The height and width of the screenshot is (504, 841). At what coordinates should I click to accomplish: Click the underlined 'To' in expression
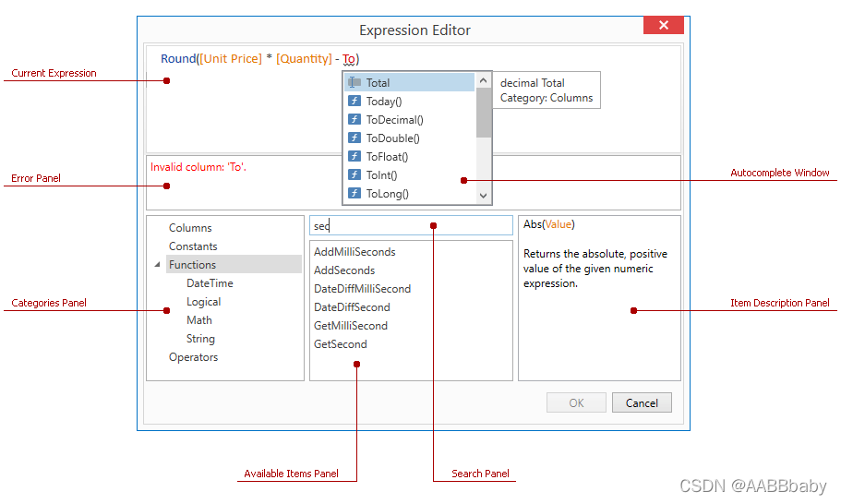[x=349, y=59]
